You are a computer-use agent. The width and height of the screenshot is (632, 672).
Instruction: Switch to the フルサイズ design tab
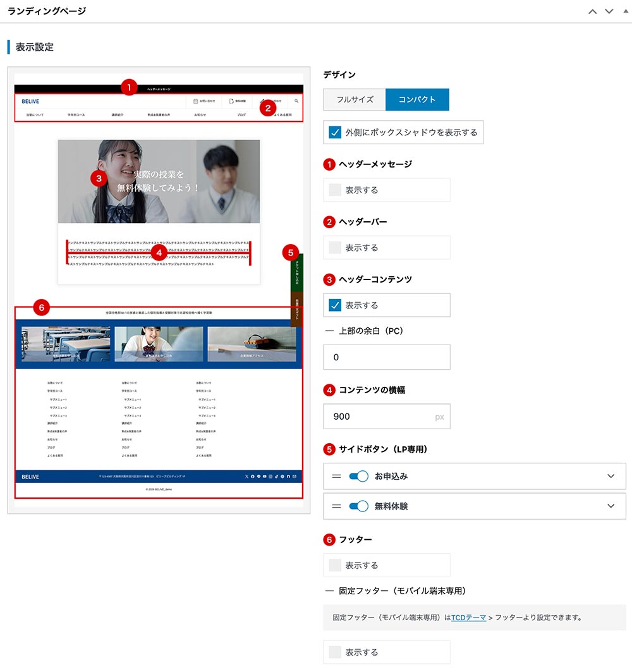[x=354, y=99]
